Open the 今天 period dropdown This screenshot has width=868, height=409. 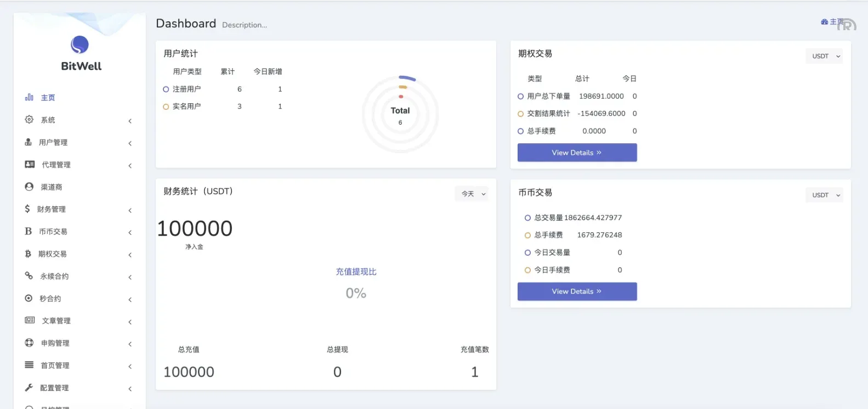click(472, 194)
